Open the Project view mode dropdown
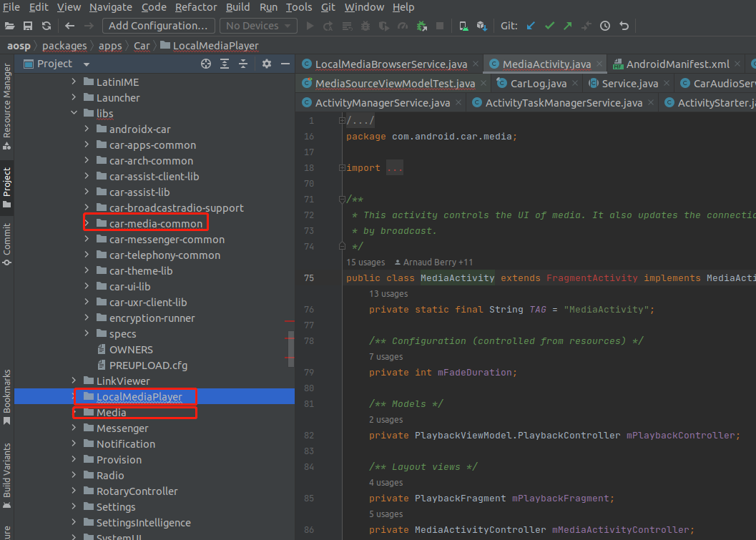 (x=87, y=64)
